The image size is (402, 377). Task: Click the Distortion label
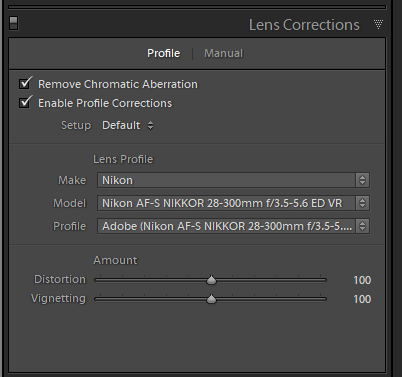(x=60, y=279)
